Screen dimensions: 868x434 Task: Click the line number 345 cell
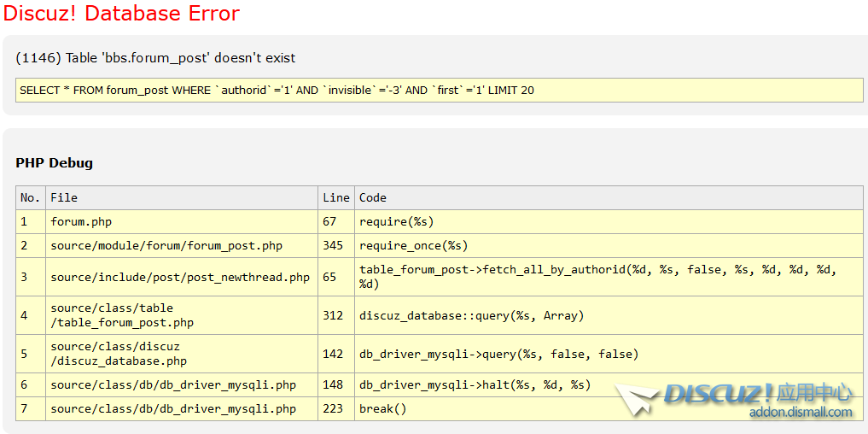tap(336, 245)
